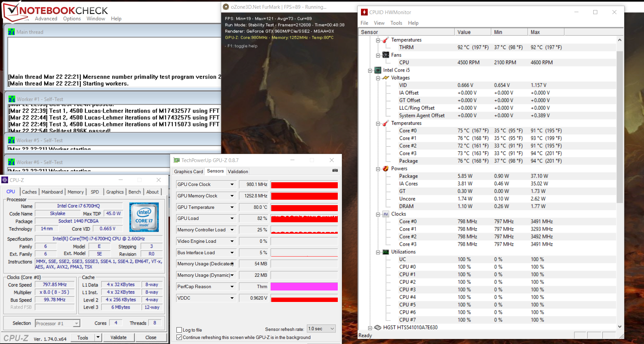Click the GPU Load history graph
The image size is (644, 344).
304,218
